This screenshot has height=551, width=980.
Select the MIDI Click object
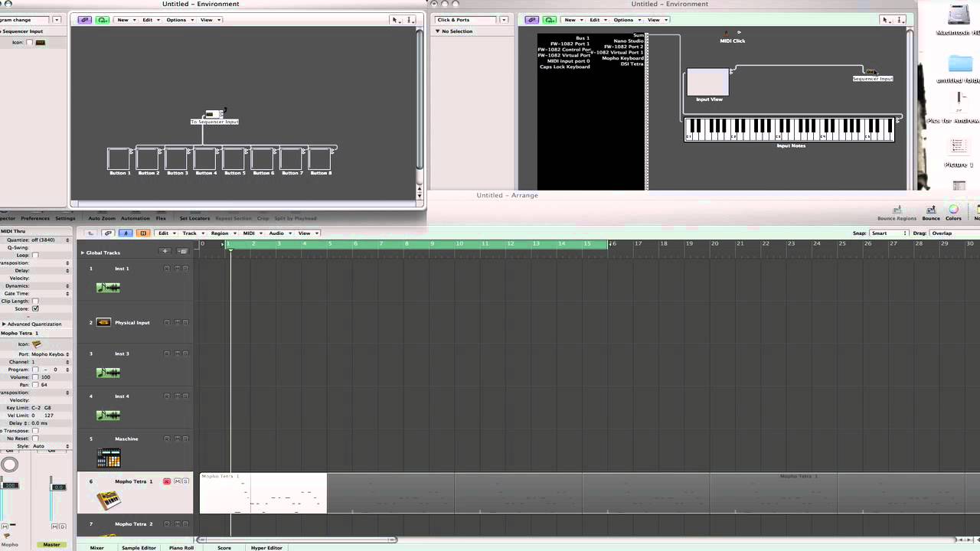[733, 37]
